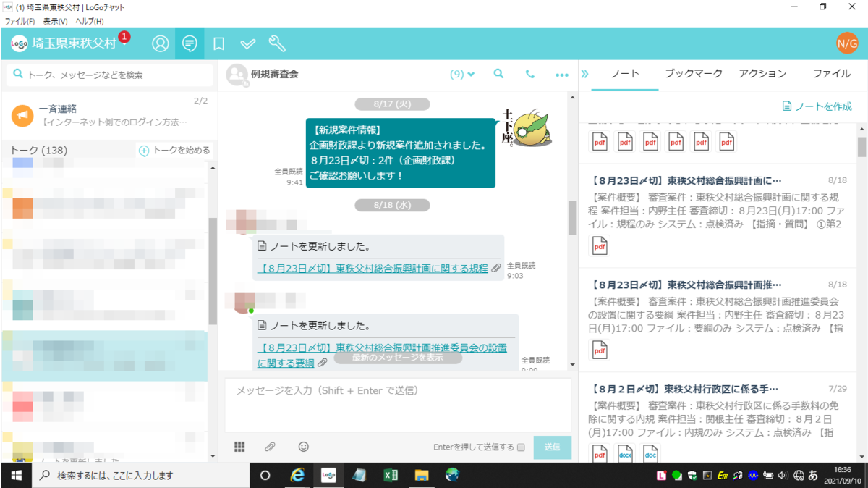
Task: Open the checkmark actions icon in header
Action: pos(248,44)
